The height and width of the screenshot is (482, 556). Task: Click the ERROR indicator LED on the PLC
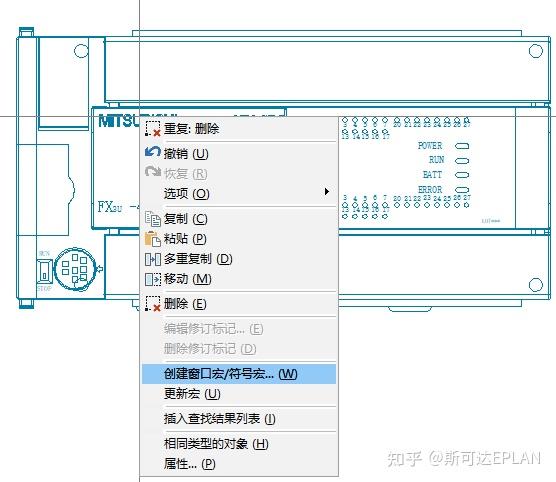pyautogui.click(x=462, y=190)
